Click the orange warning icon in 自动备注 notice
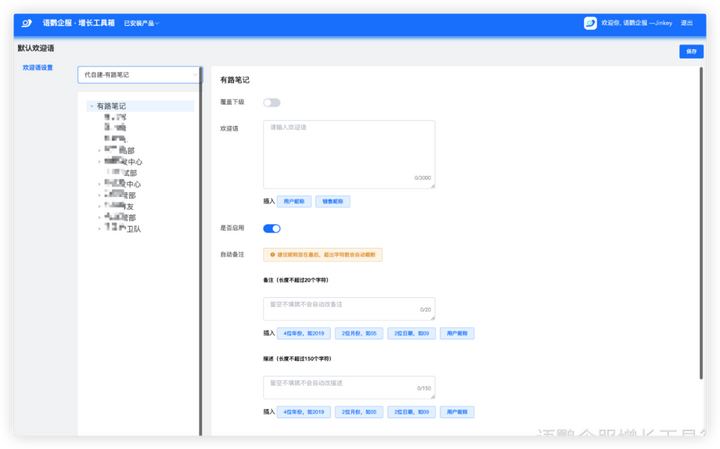 coord(272,255)
